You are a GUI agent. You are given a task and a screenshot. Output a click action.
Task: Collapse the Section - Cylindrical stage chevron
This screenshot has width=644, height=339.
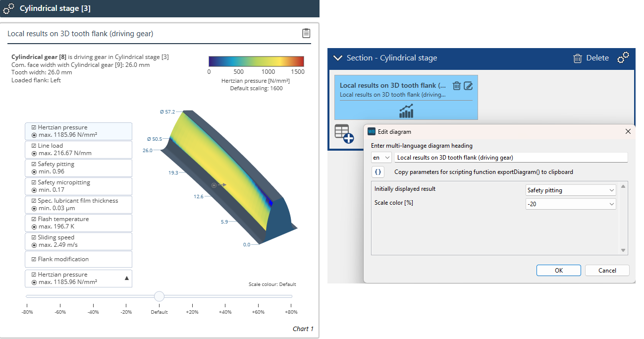click(338, 58)
